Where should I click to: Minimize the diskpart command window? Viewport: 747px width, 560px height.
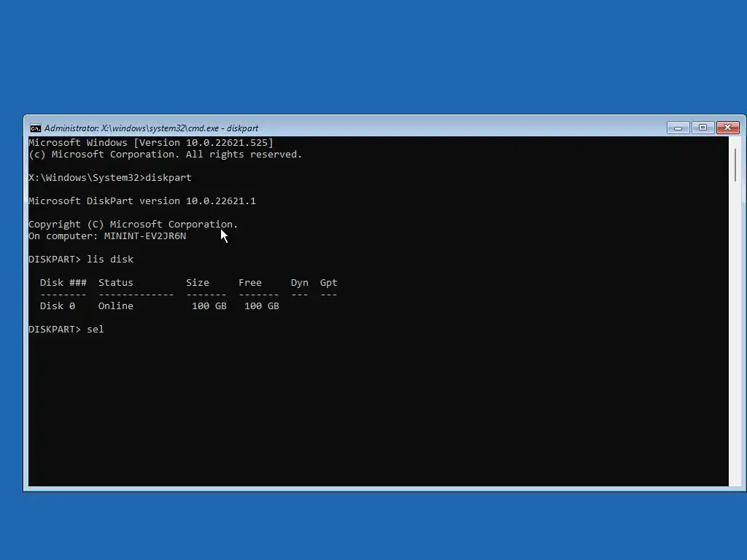678,128
